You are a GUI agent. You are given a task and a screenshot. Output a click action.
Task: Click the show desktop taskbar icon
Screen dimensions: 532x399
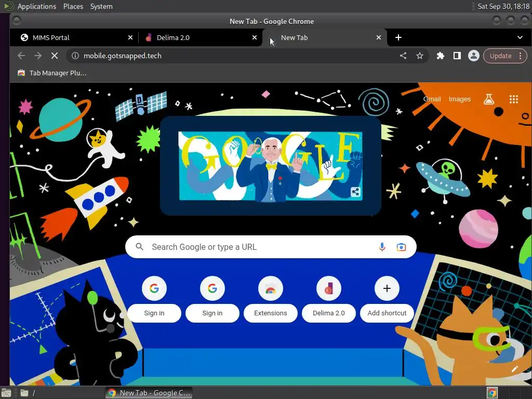[x=6, y=393]
